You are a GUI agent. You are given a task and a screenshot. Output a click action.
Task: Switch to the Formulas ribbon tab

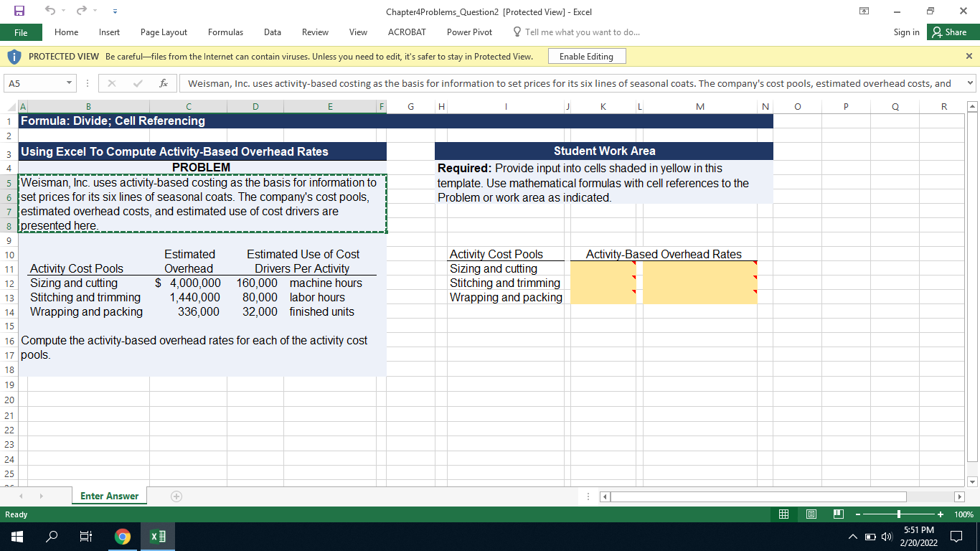225,32
